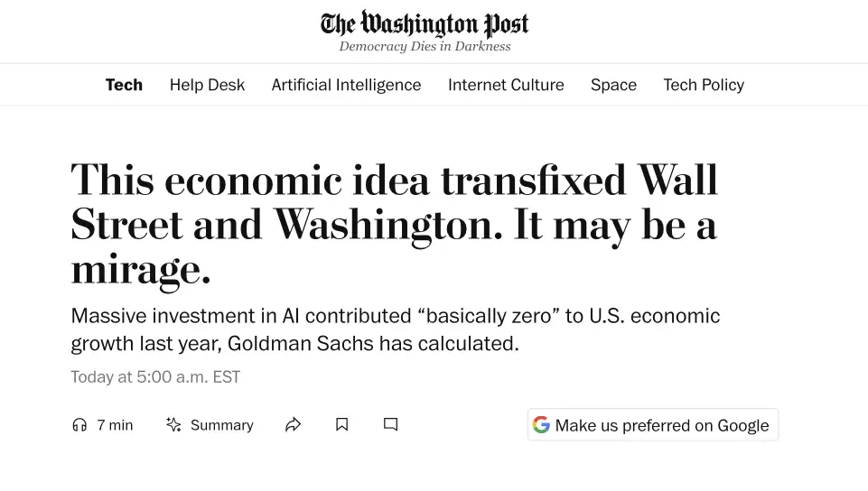Click the article headline about Wall Street

pyautogui.click(x=394, y=224)
